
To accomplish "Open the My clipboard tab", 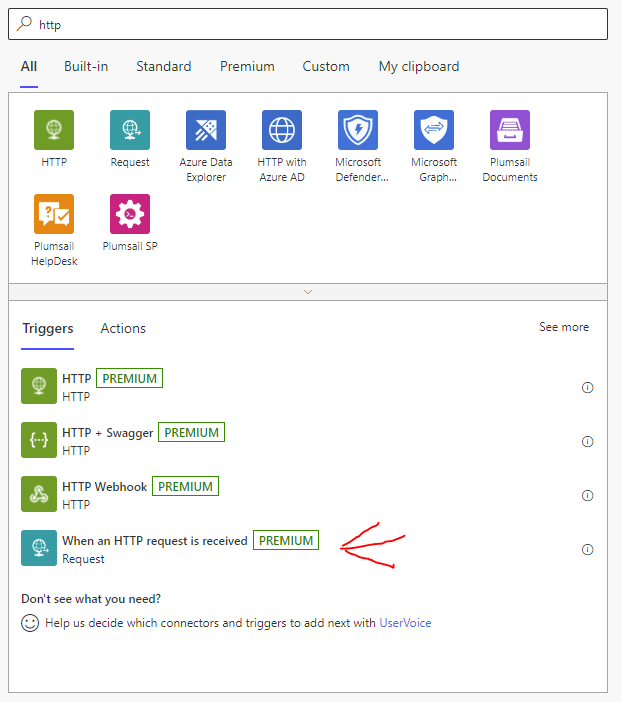I will 419,67.
